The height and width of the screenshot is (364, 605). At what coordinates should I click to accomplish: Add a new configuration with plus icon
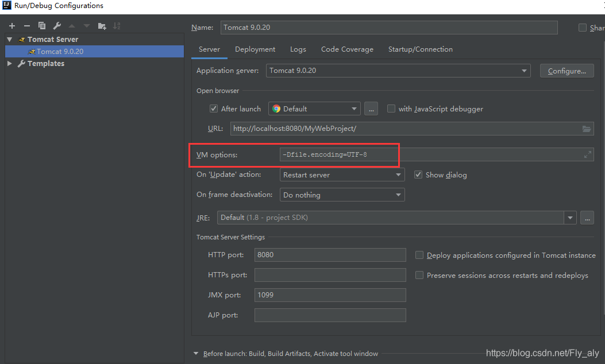point(12,26)
